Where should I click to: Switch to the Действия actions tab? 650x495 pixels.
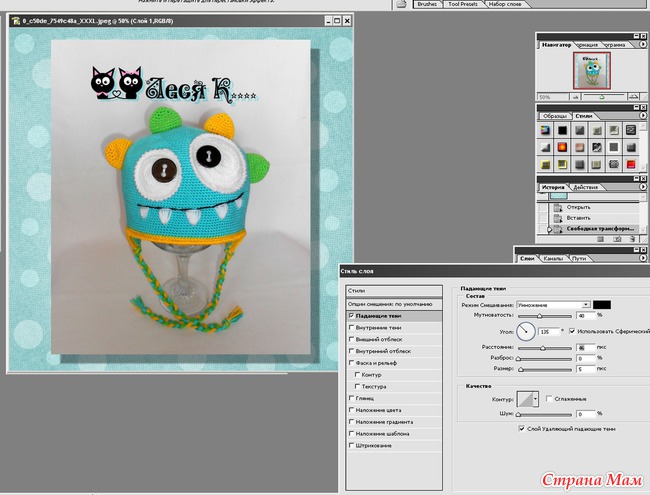coord(587,187)
